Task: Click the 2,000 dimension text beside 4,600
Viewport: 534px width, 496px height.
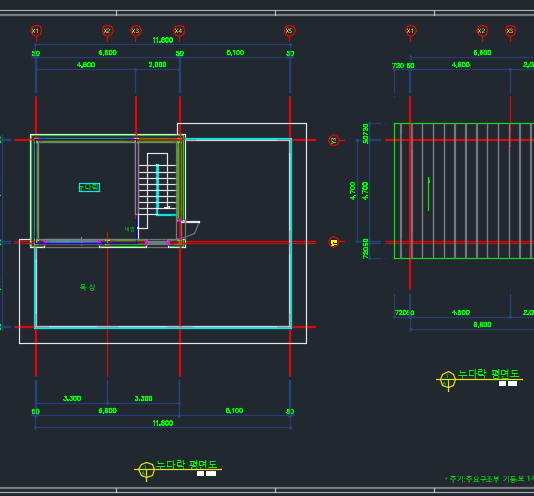Action: 157,65
